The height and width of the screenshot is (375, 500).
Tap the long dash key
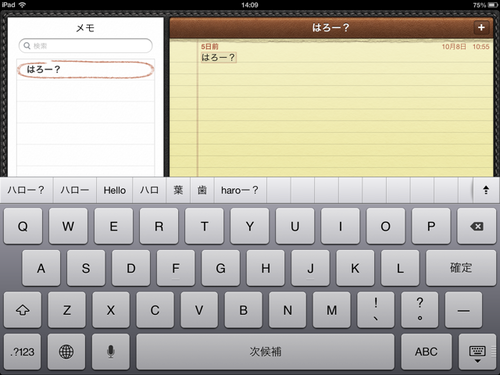pyautogui.click(x=464, y=310)
